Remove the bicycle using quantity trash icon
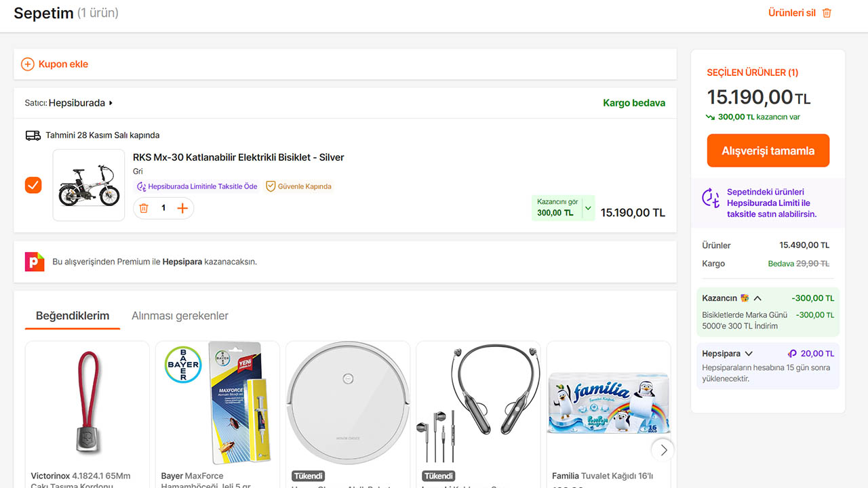 144,208
